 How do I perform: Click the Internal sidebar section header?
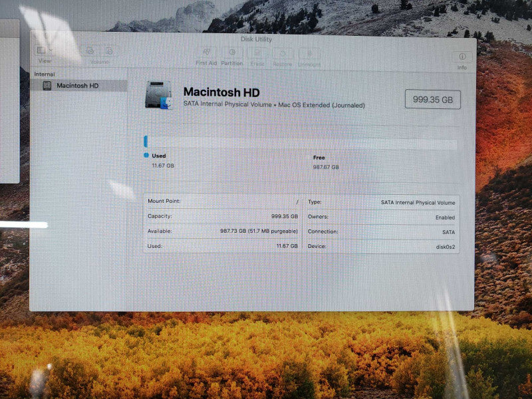45,74
